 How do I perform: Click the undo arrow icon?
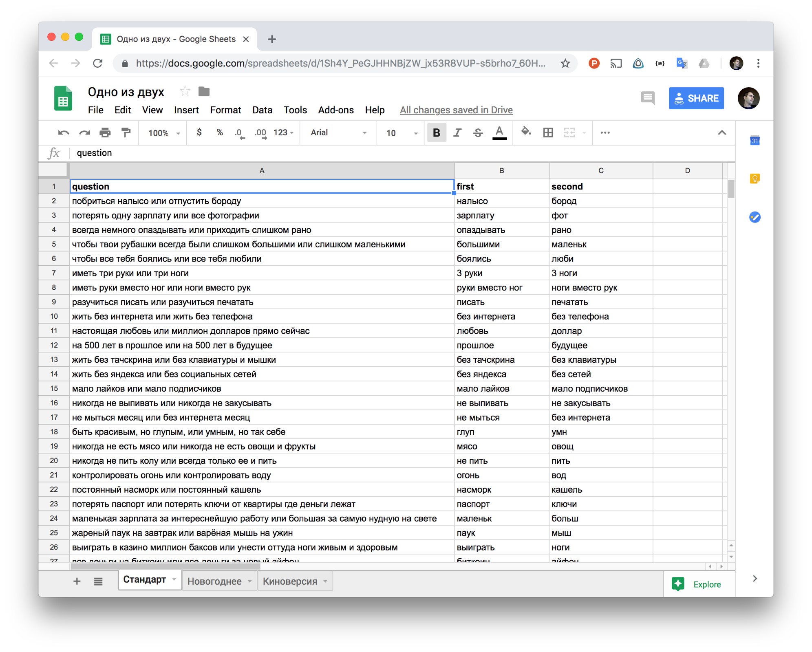click(x=64, y=132)
